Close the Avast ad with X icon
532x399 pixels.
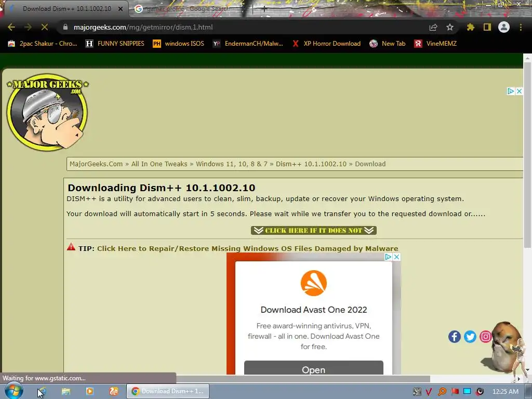coord(396,257)
